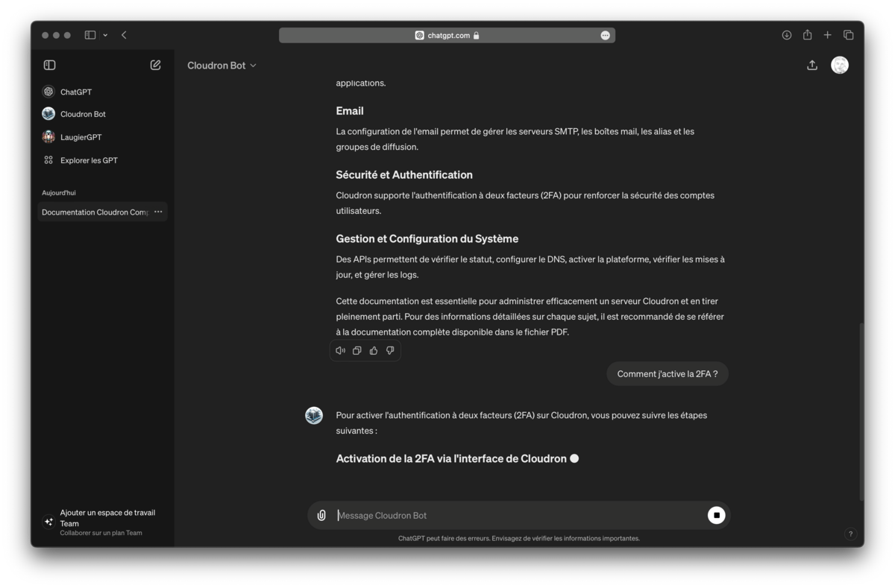Viewport: 895px width, 588px height.
Task: Toggle the ChatGPT sidebar panel
Action: (x=50, y=66)
